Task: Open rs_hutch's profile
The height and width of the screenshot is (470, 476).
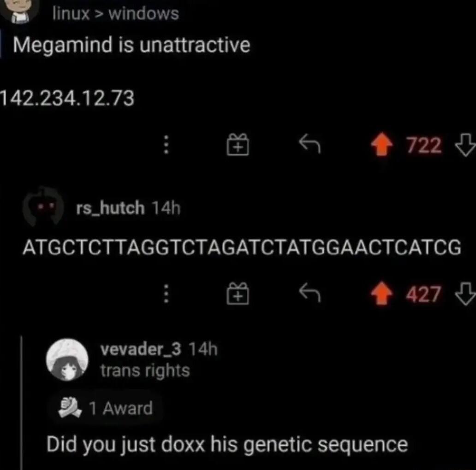Action: click(109, 208)
